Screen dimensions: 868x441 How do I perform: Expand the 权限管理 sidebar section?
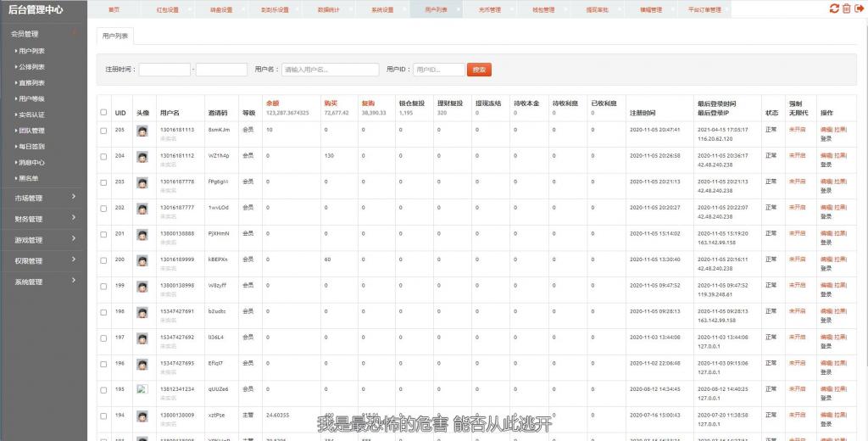click(x=43, y=260)
